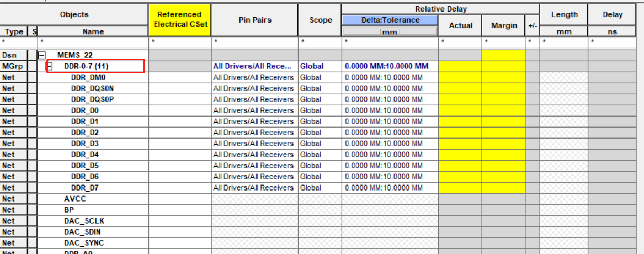Click Delta:Tolerance cell for DDR_D2
Screen dimensions: 644x254
click(x=390, y=133)
